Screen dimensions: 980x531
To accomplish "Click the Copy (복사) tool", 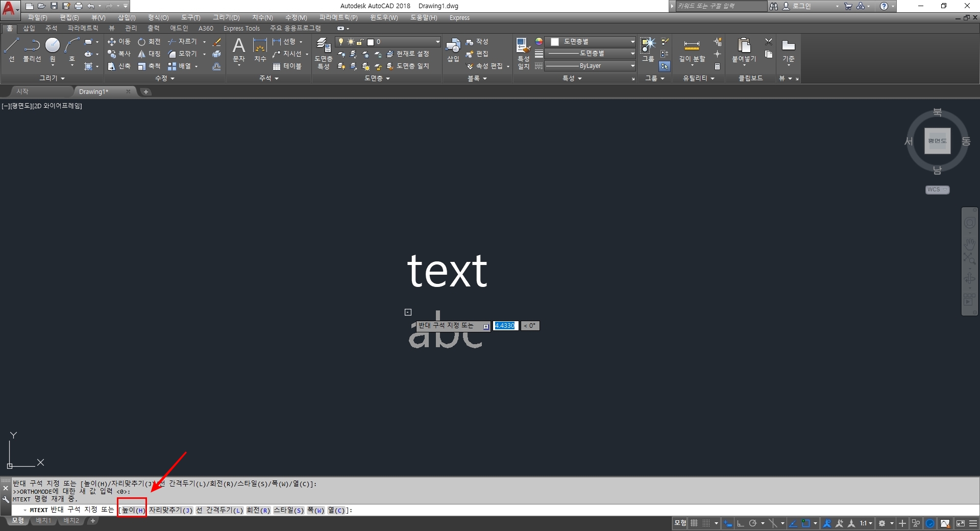I will click(x=119, y=54).
